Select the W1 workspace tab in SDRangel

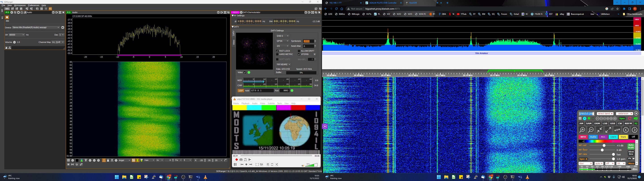(x=2, y=17)
